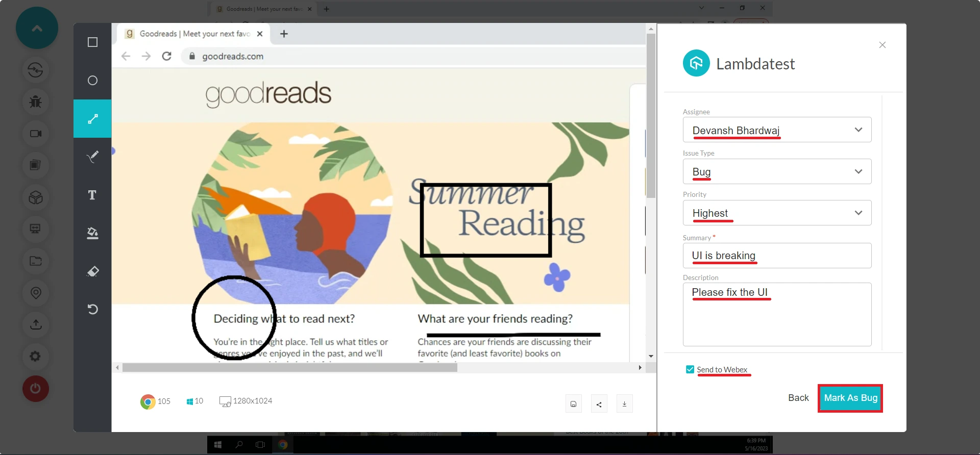Click the Mark As Bug button

[x=850, y=398]
